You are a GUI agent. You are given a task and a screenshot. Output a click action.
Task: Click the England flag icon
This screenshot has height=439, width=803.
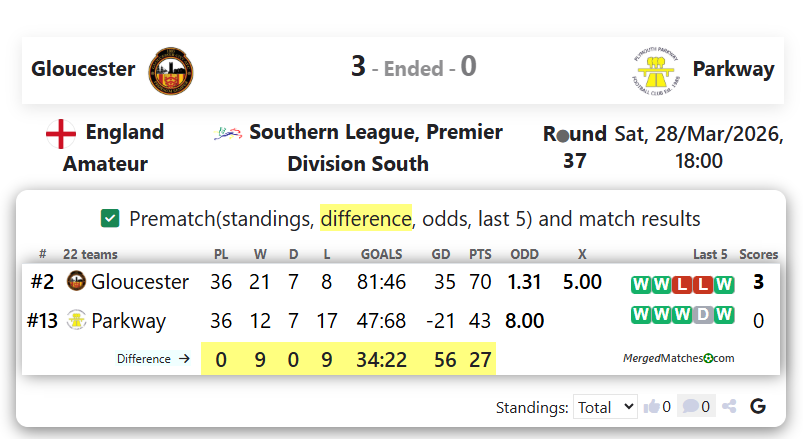(x=61, y=133)
